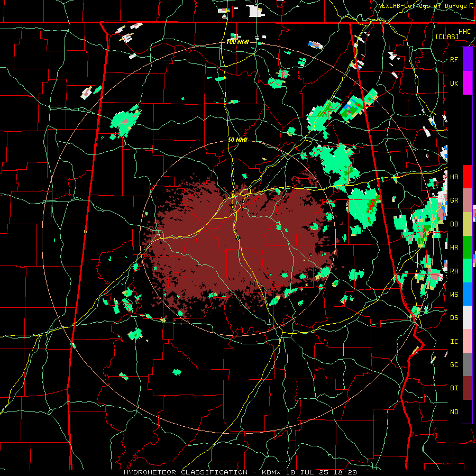Click "KBMX" in the bottom caption
The width and height of the screenshot is (476, 476).
271,472
